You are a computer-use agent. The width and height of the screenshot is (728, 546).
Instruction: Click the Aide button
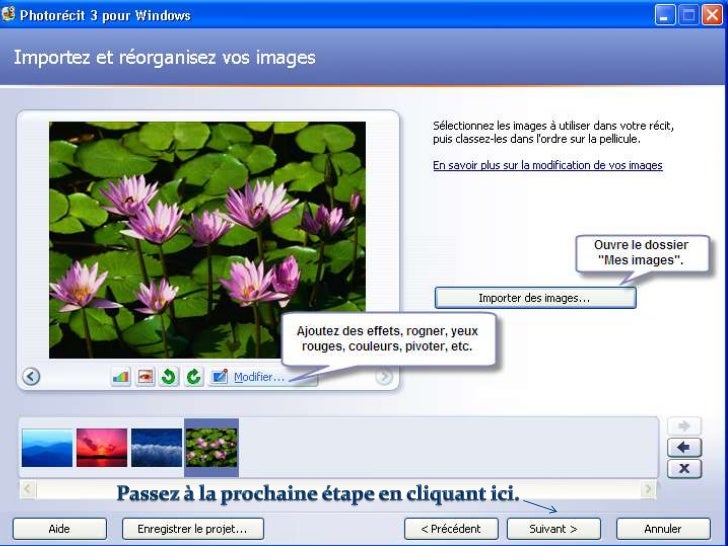tap(59, 529)
